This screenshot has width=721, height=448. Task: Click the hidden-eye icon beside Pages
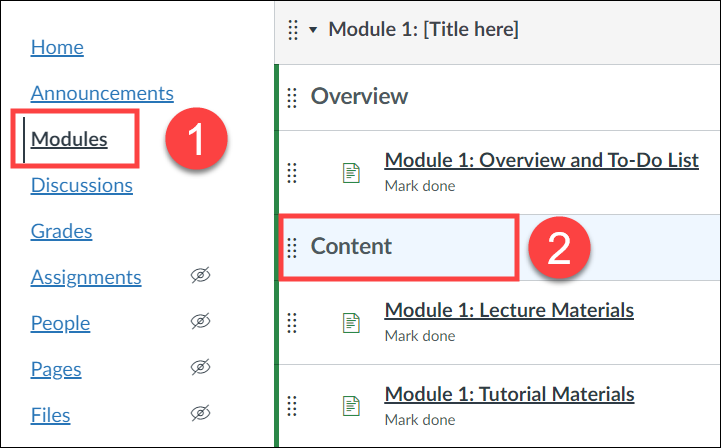point(200,367)
